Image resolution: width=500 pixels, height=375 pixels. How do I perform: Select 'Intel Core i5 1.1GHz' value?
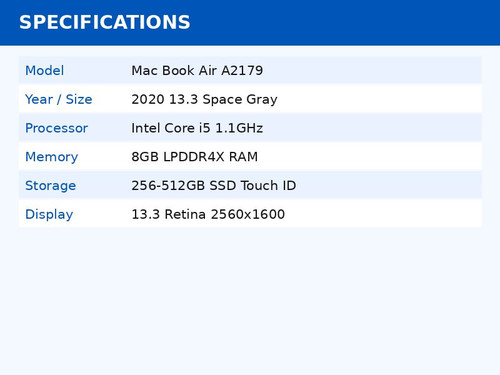pyautogui.click(x=197, y=128)
